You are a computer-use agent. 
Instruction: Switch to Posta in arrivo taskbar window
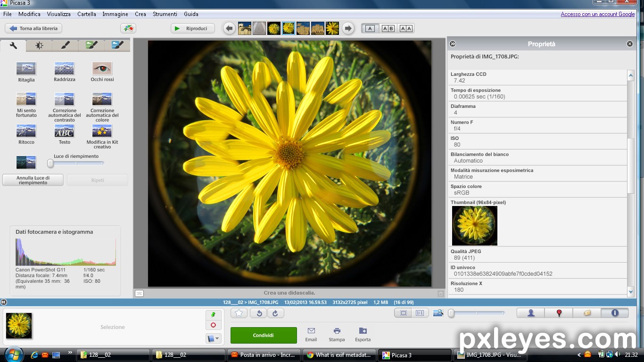pos(263,355)
